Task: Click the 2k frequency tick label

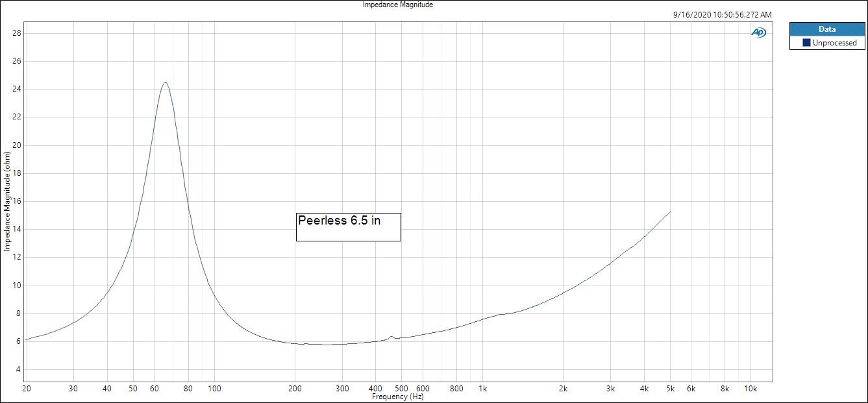Action: (x=563, y=389)
